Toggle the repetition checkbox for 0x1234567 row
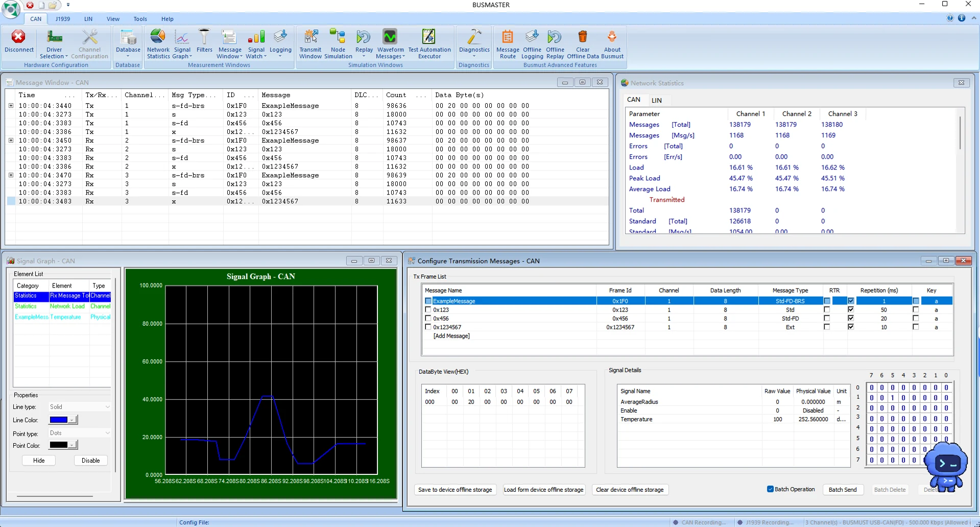 tap(851, 327)
